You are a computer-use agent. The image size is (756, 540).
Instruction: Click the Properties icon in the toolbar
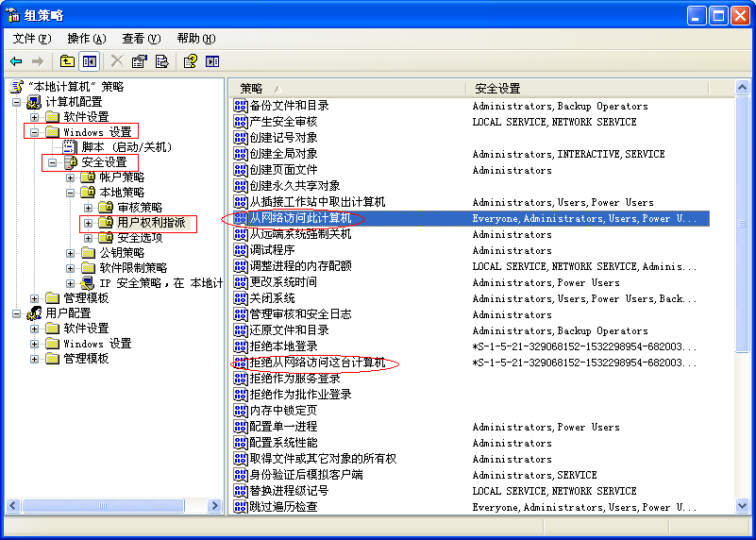click(140, 61)
